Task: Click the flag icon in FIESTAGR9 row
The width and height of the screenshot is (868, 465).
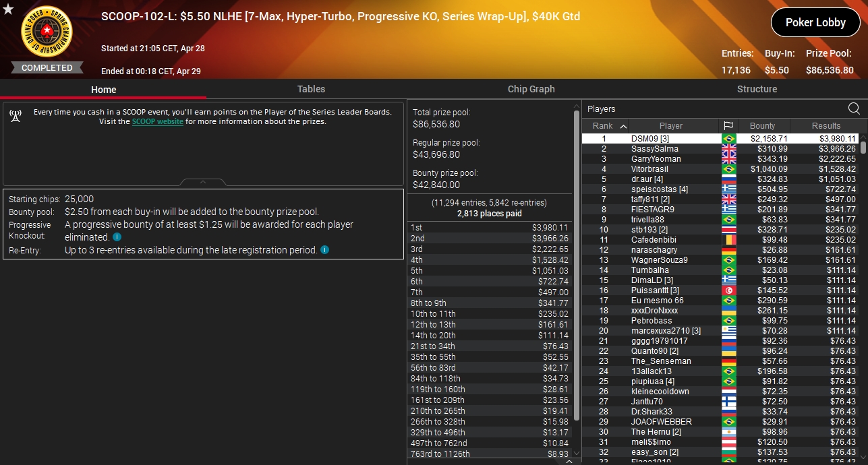Action: pyautogui.click(x=728, y=210)
